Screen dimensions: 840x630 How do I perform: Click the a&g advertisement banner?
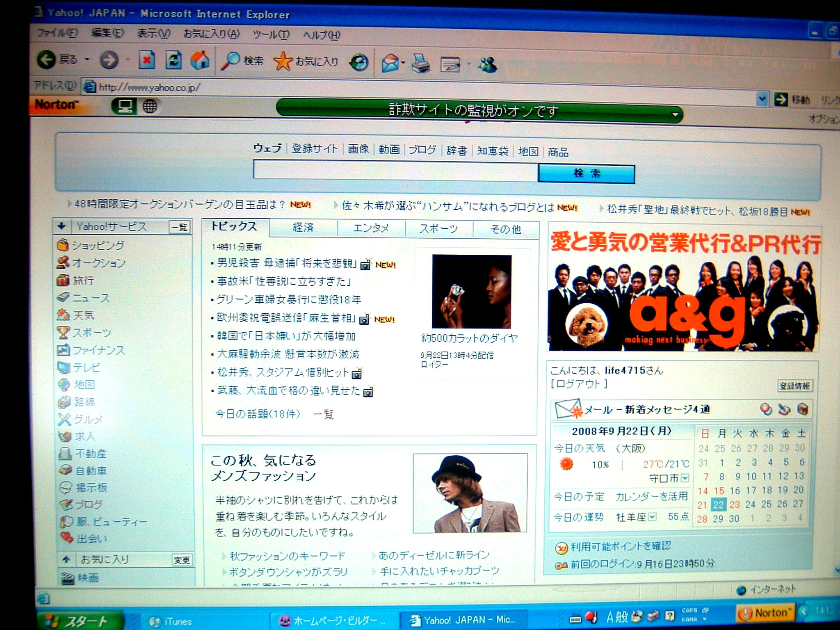[684, 289]
